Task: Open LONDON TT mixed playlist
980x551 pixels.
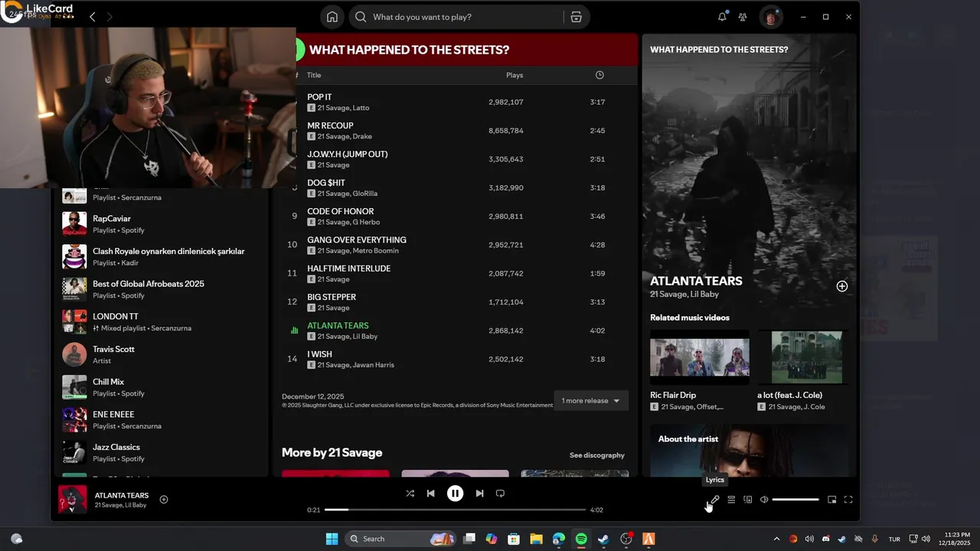Action: click(x=161, y=321)
